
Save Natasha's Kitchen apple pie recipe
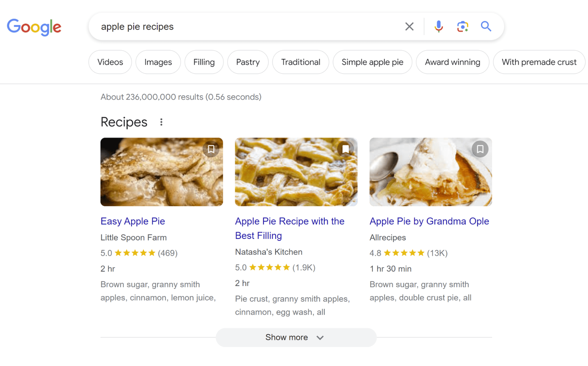coord(345,149)
